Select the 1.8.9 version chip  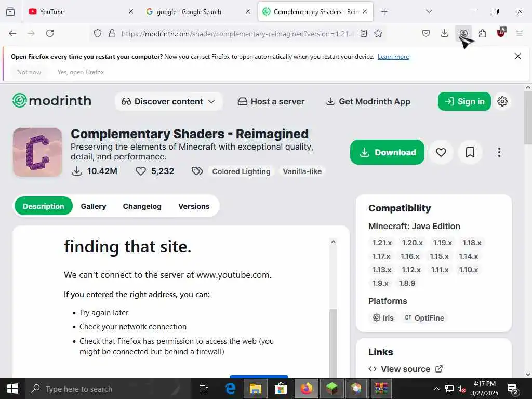pyautogui.click(x=407, y=283)
